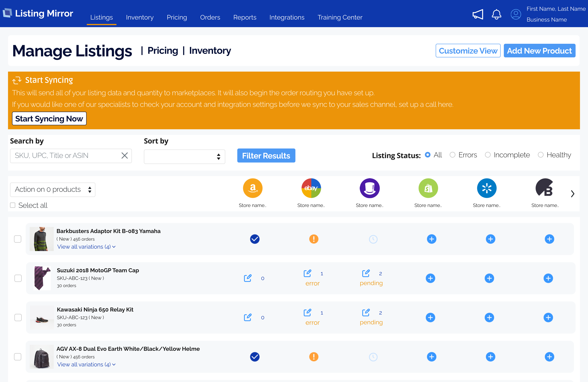Click Barkbusters Amazon healthy checkmark icon
Viewport: 588px width, 382px height.
[x=255, y=239]
